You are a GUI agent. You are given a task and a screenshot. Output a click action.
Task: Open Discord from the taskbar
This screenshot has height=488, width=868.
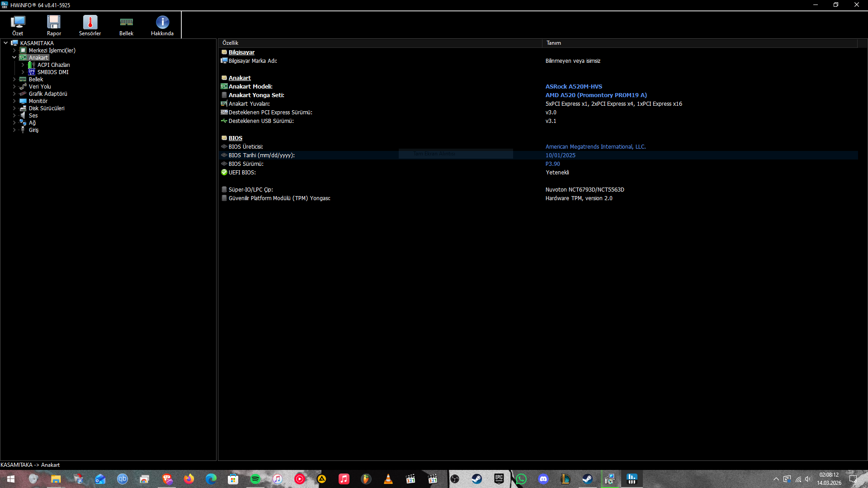[x=543, y=479]
